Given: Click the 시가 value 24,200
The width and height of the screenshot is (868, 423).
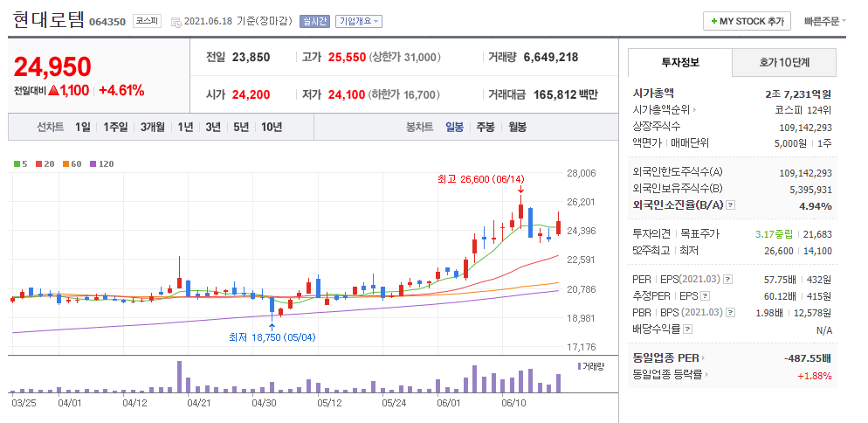Looking at the screenshot, I should click(251, 94).
